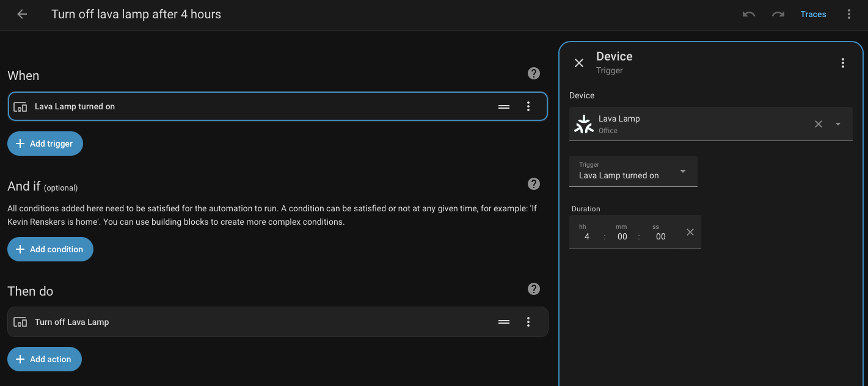Viewport: 868px width, 386px height.
Task: Open three-dot menu on Turn off action
Action: (528, 322)
